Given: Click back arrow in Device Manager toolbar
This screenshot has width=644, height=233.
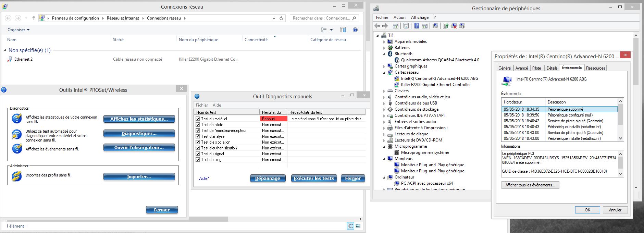Looking at the screenshot, I should tap(377, 26).
